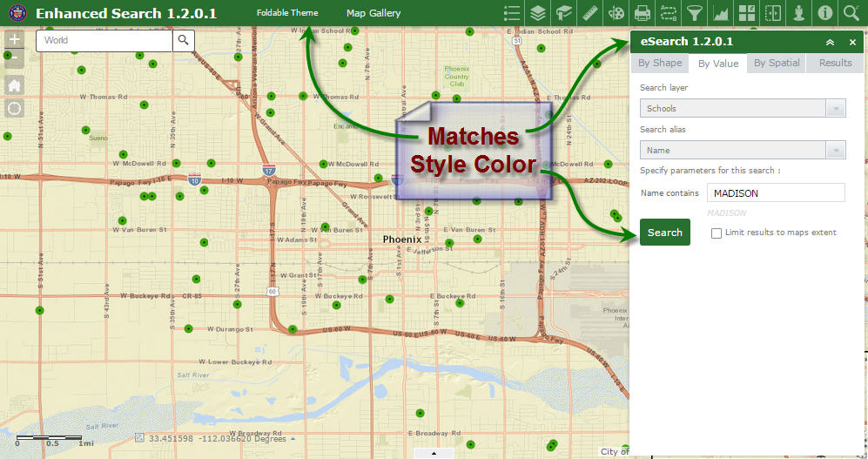Image resolution: width=868 pixels, height=459 pixels.
Task: Click the Name contains MADISON field
Action: [x=776, y=193]
